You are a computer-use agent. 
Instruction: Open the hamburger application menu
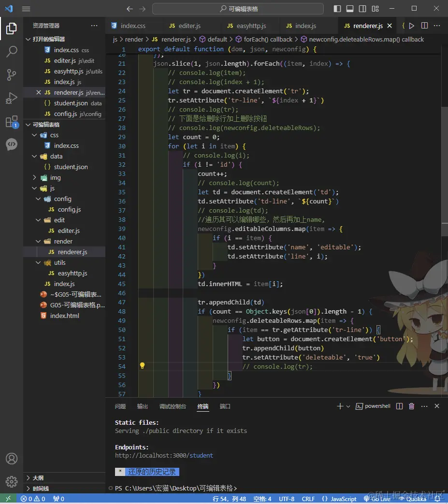(26, 9)
